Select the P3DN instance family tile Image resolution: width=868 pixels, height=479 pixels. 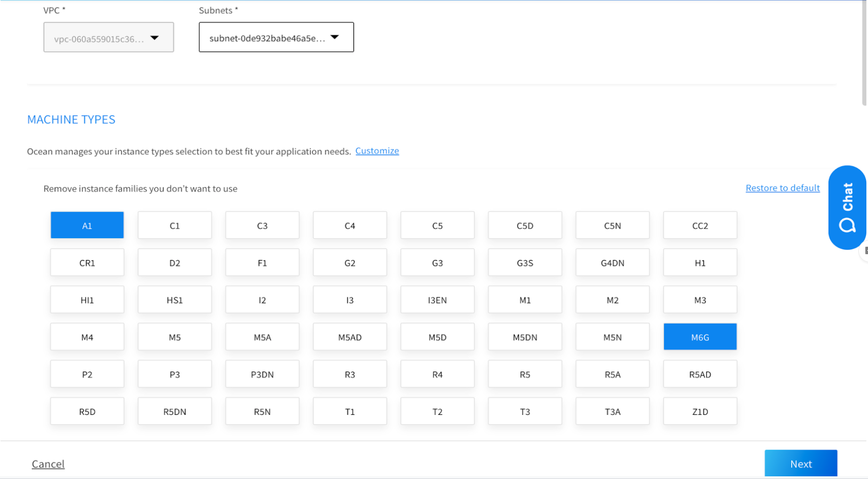click(262, 374)
